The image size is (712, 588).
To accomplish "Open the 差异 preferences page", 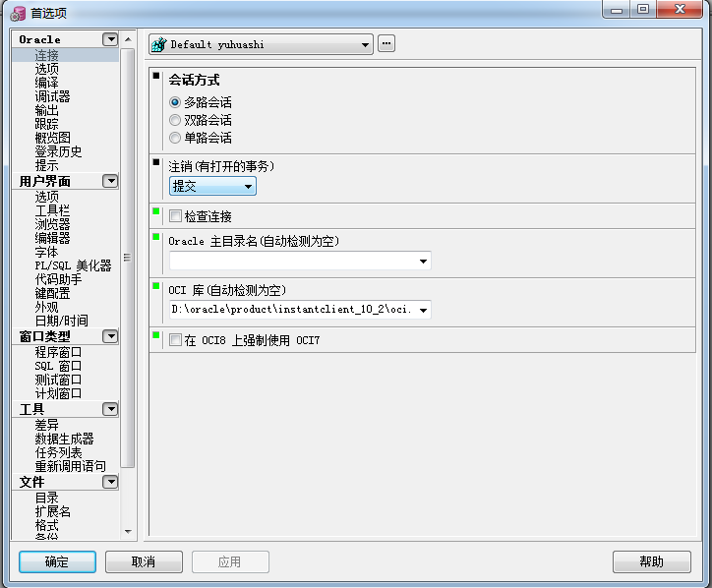I will tap(47, 425).
